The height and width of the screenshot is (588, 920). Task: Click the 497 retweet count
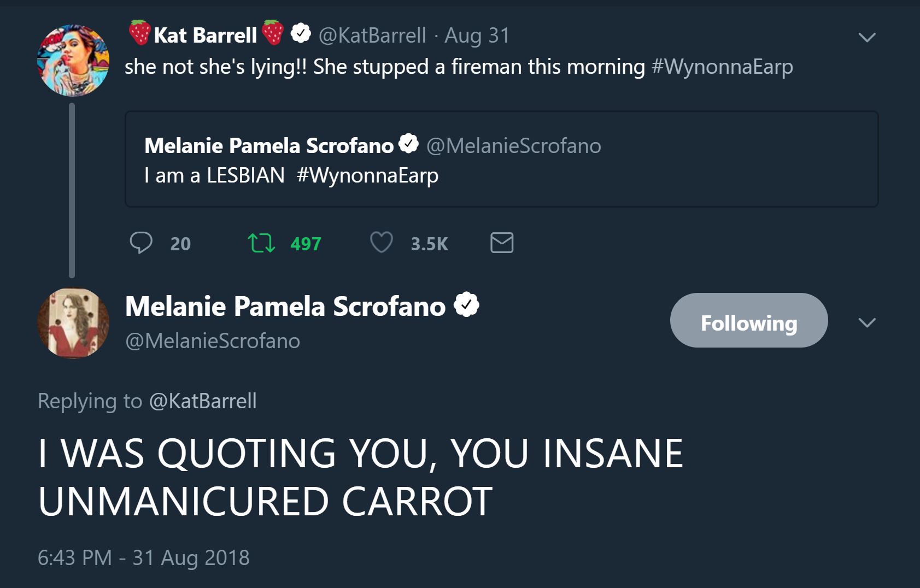click(x=306, y=244)
